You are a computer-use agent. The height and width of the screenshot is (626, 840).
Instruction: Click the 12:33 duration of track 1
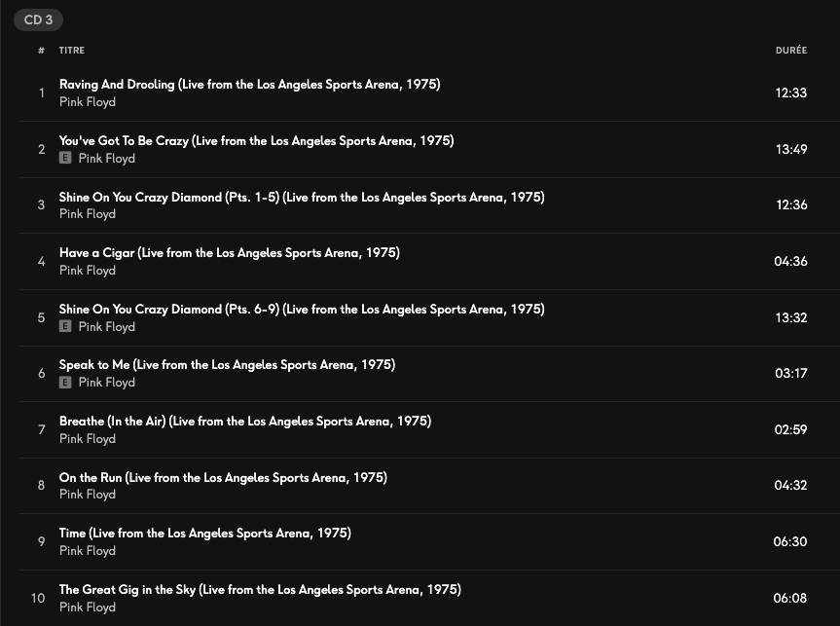point(790,93)
